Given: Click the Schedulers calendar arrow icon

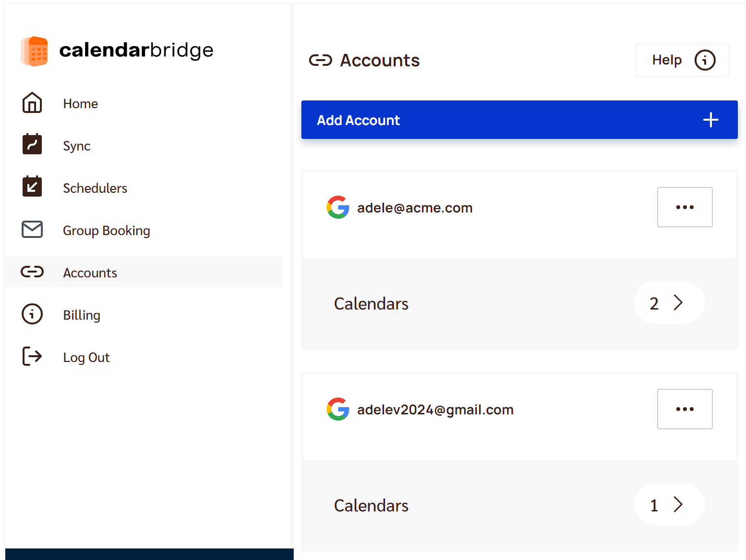Looking at the screenshot, I should [x=32, y=186].
